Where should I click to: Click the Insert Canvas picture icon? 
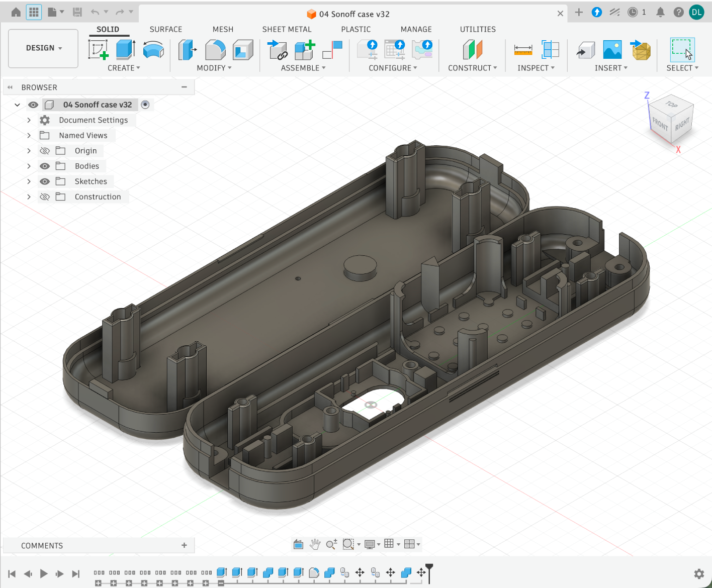coord(612,50)
